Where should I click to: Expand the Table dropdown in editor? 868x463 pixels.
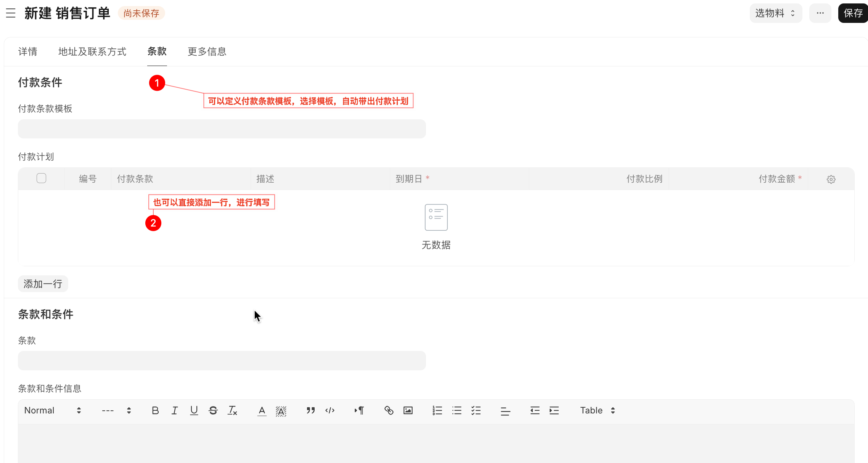[x=597, y=410]
